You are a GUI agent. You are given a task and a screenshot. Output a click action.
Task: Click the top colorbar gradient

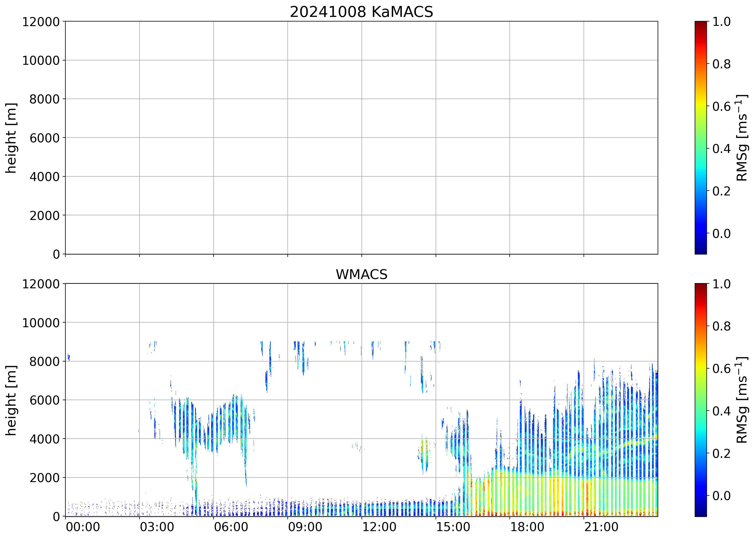pyautogui.click(x=700, y=138)
